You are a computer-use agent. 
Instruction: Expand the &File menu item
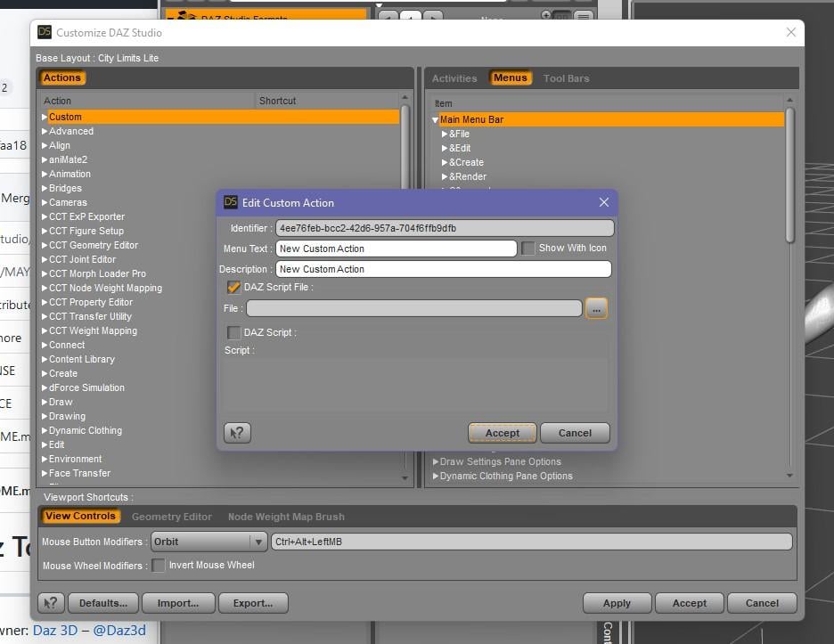[445, 134]
